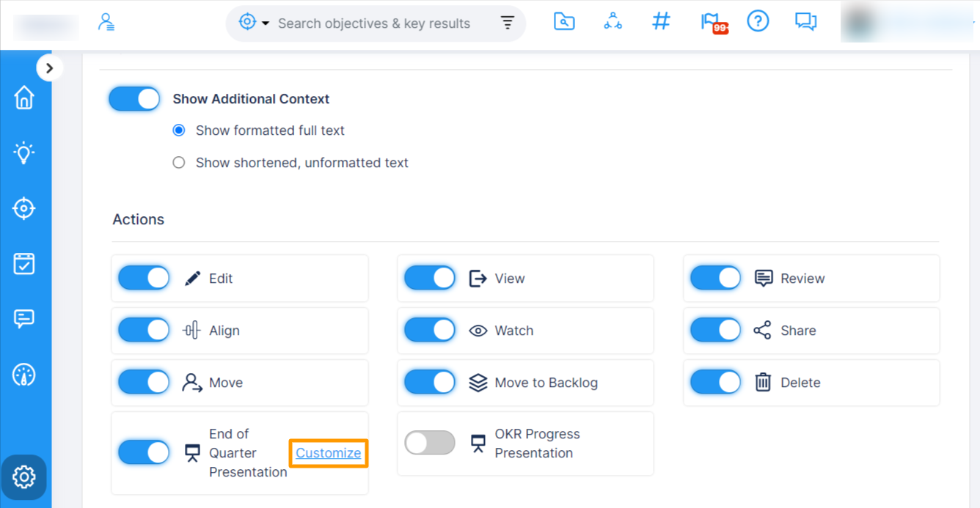Viewport: 980px width, 508px height.
Task: Open the search scope dropdown next to gear
Action: (252, 22)
